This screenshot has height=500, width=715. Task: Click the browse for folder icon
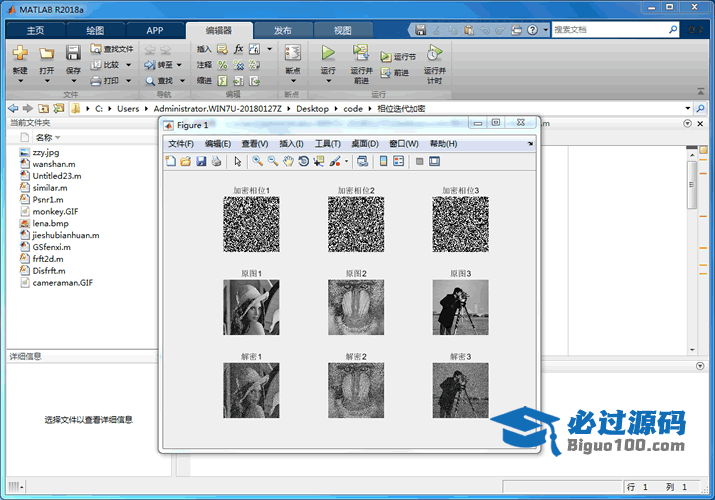(59, 108)
